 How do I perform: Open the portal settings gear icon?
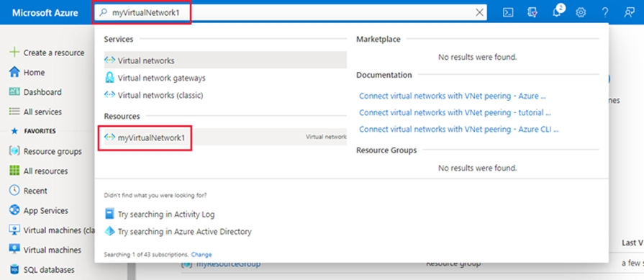click(x=581, y=13)
